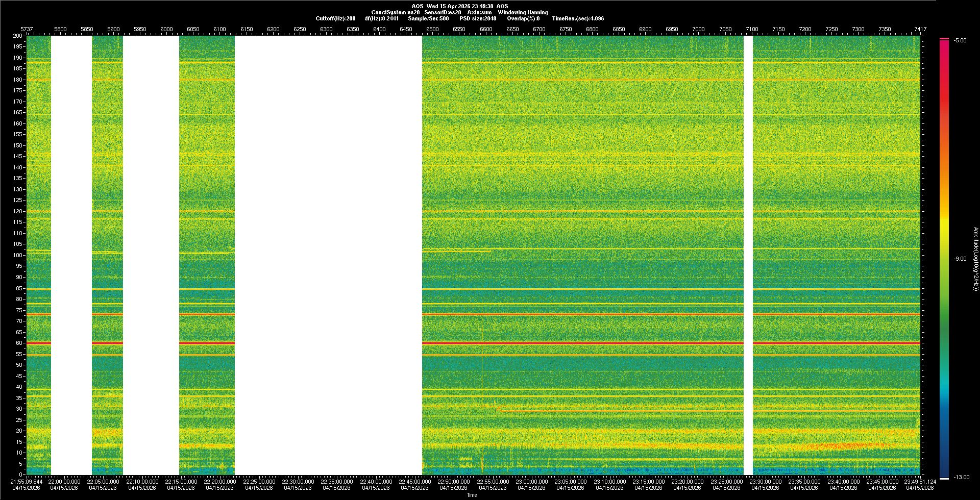Click the Cuttoff(Hz):200 header text

pyautogui.click(x=335, y=18)
